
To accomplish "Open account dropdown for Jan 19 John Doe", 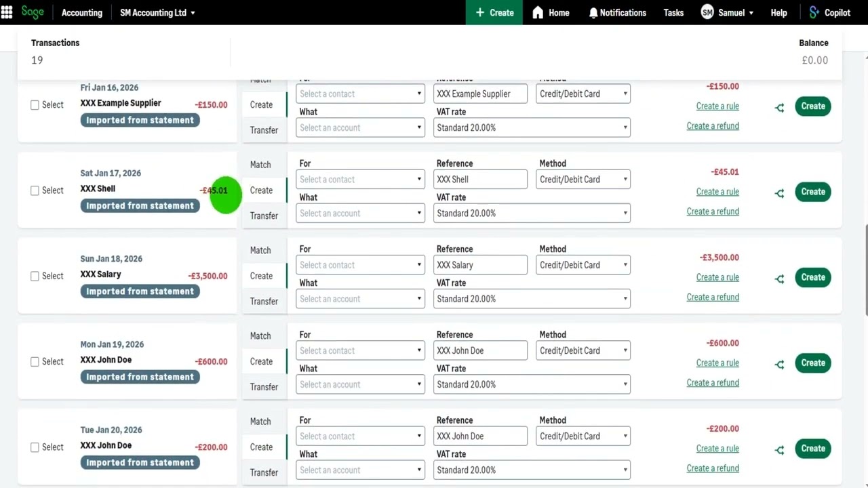I will click(x=360, y=384).
